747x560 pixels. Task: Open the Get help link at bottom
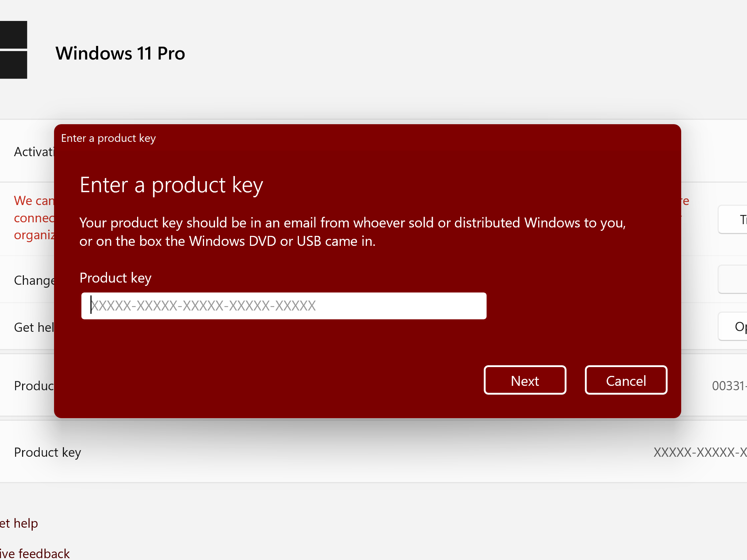coord(19,523)
